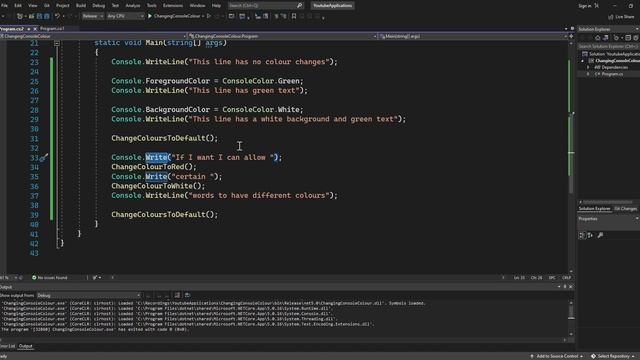Click ChangeColourToWhite() call on line 36
The width and height of the screenshot is (640, 360).
click(158, 186)
